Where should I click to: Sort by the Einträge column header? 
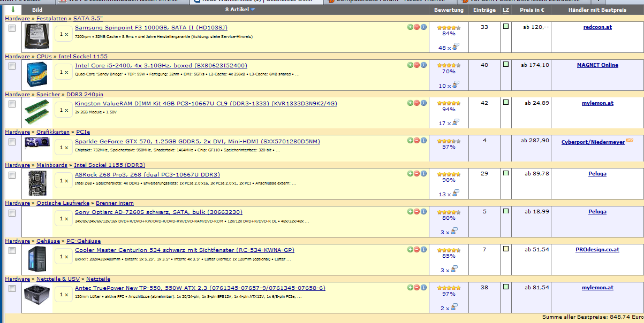(484, 10)
